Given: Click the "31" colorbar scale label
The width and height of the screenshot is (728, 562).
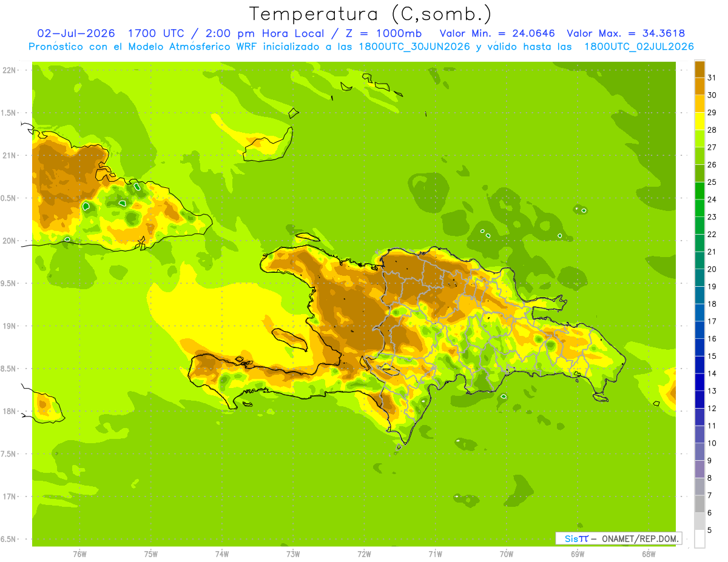Looking at the screenshot, I should click(x=712, y=78).
